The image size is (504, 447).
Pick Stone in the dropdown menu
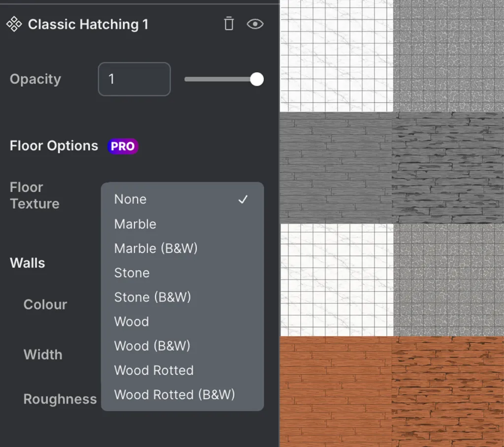tap(132, 272)
